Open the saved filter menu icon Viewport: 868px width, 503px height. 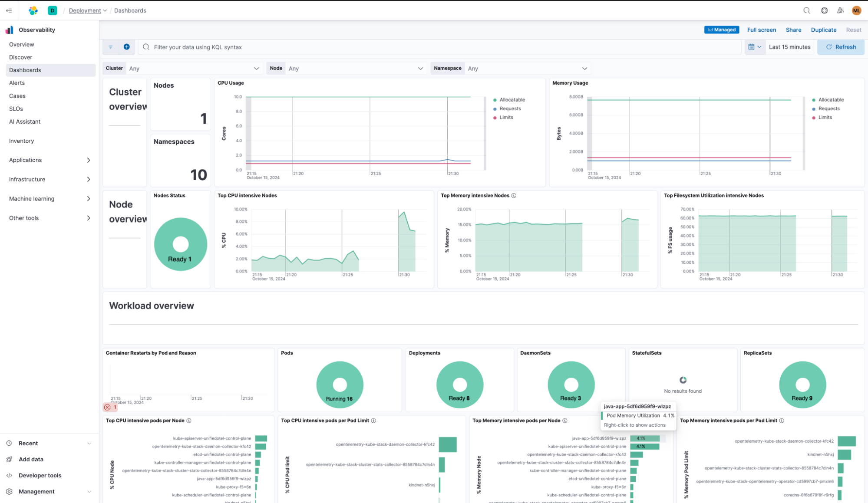coord(111,47)
